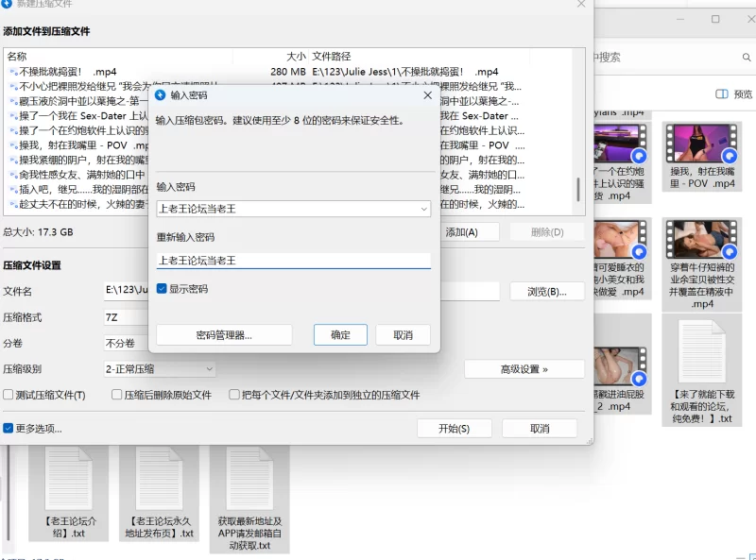Confirm the password with 确定 button
The height and width of the screenshot is (560, 756).
(x=340, y=334)
